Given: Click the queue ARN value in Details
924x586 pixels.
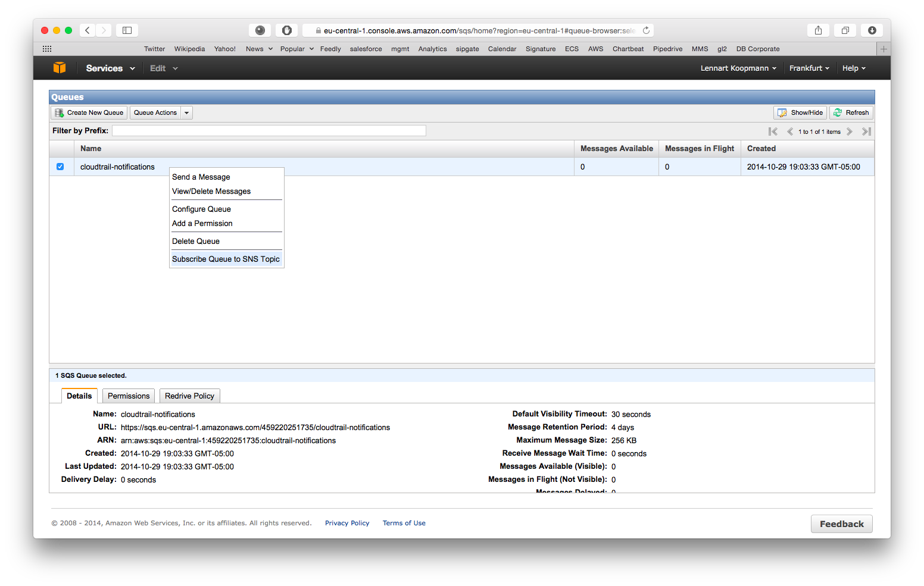Looking at the screenshot, I should pyautogui.click(x=228, y=441).
